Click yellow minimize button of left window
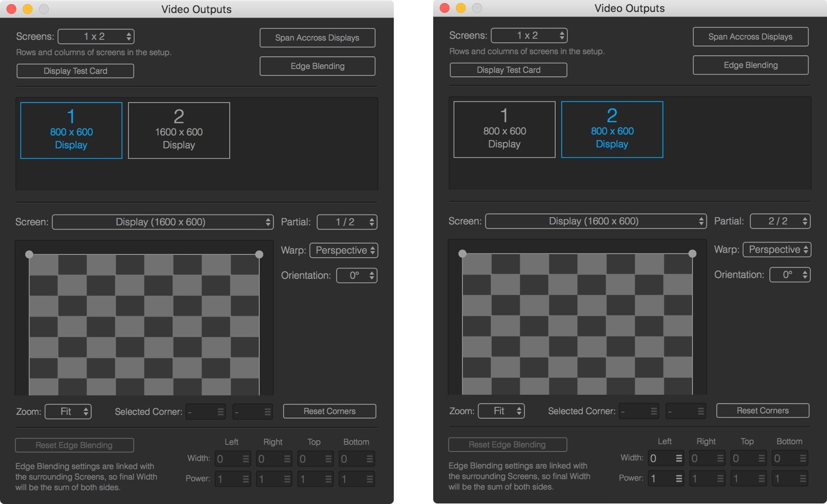 [x=28, y=9]
